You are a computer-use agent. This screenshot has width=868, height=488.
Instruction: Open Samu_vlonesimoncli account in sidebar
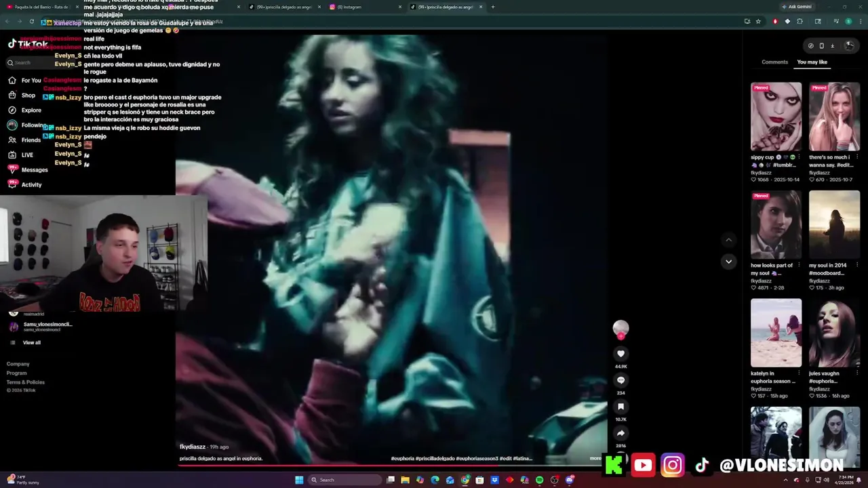pos(41,327)
